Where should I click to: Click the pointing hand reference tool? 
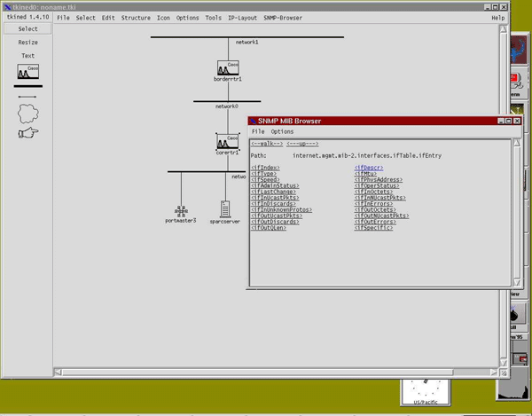[x=27, y=133]
